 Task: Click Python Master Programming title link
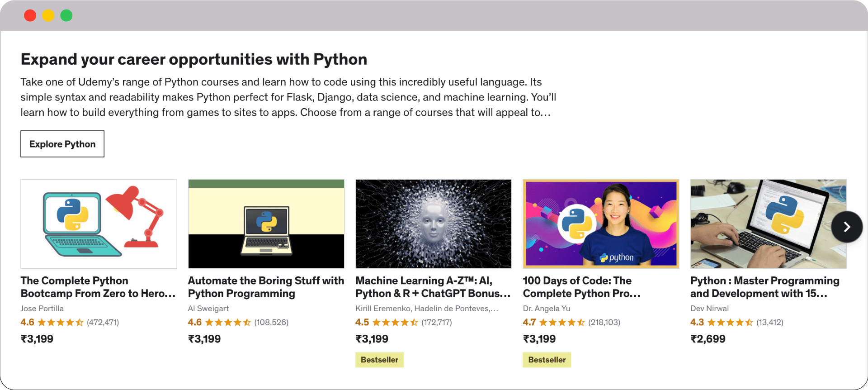point(764,287)
